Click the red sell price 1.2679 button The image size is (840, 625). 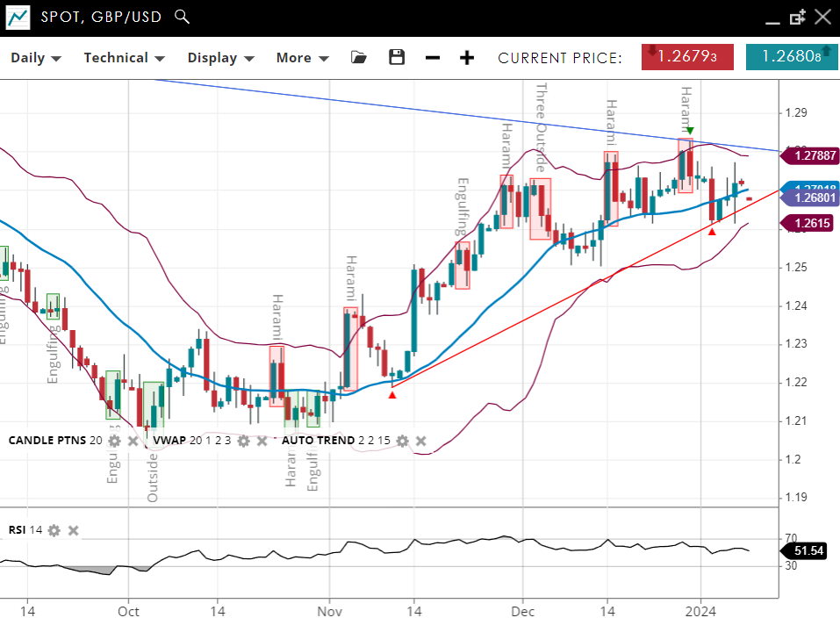click(687, 57)
